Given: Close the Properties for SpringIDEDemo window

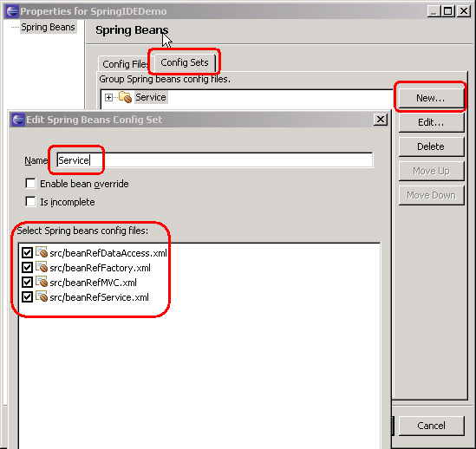Looking at the screenshot, I should point(464,11).
